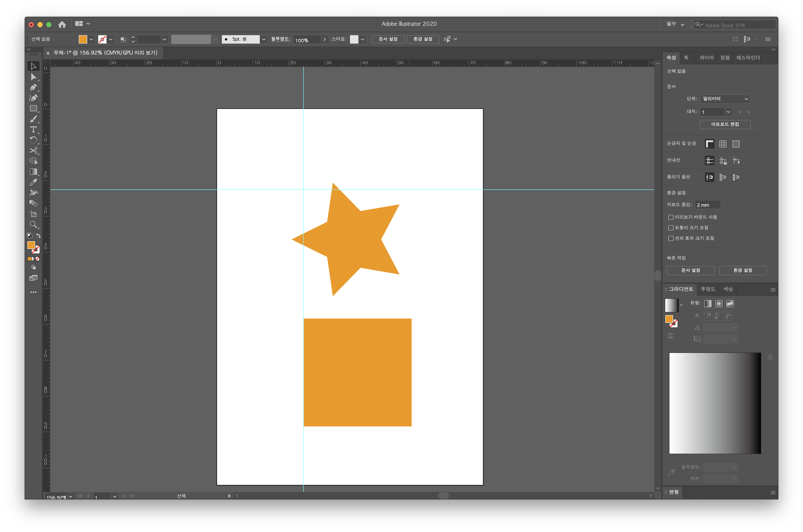Select the Eyedropper tool
803x532 pixels.
point(33,182)
